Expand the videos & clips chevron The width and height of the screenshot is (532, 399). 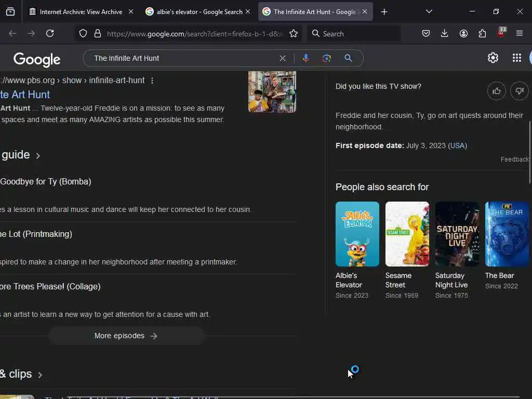click(x=40, y=375)
